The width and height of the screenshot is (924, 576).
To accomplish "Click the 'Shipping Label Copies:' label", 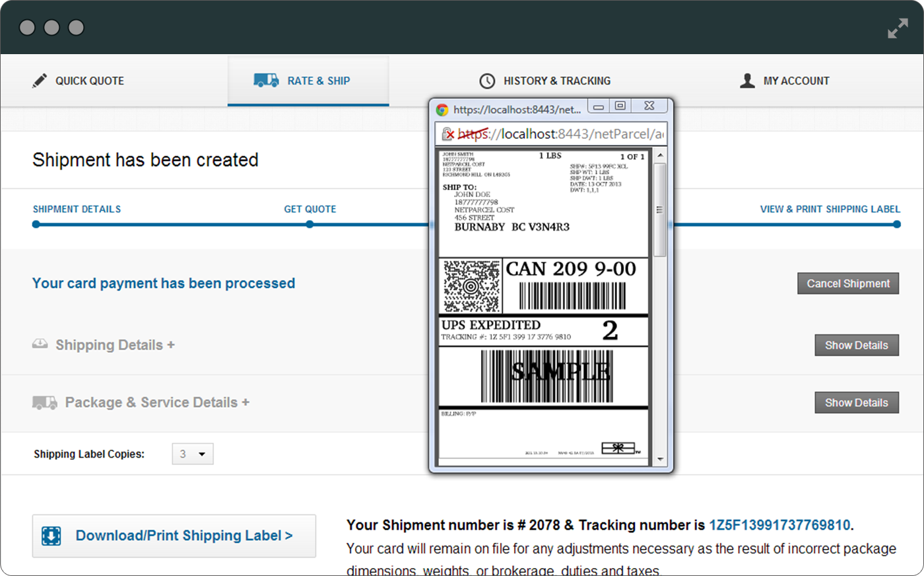I will (x=89, y=454).
